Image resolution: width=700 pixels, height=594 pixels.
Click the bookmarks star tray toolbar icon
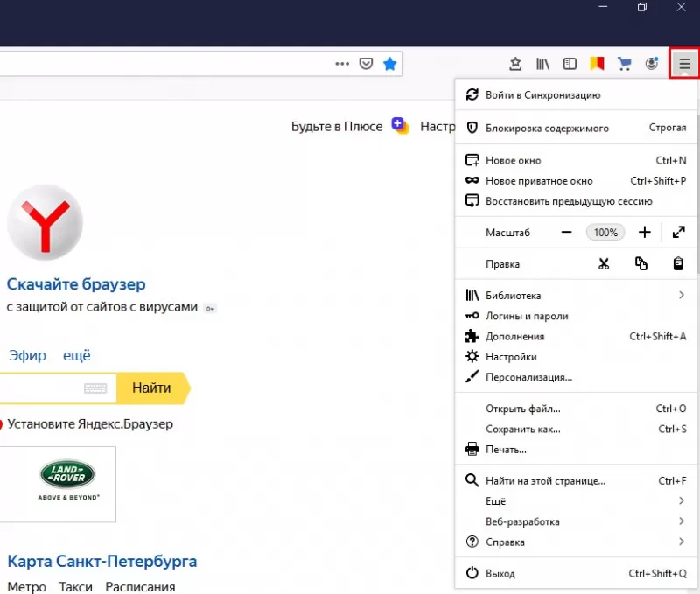coord(515,64)
